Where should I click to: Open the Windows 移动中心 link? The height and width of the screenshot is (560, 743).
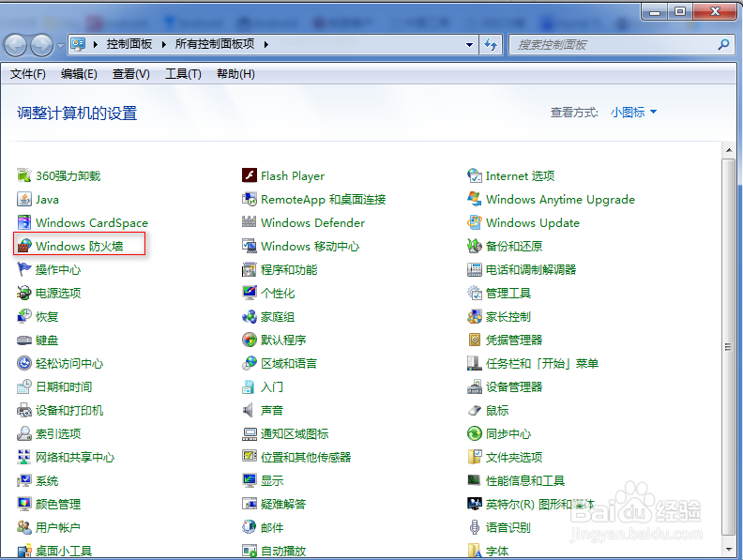point(310,247)
